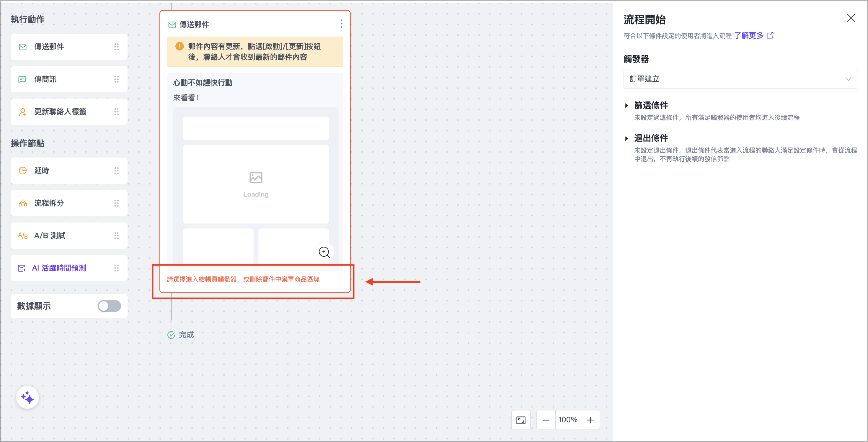Select AI 活躍時間預測 node item

point(59,268)
